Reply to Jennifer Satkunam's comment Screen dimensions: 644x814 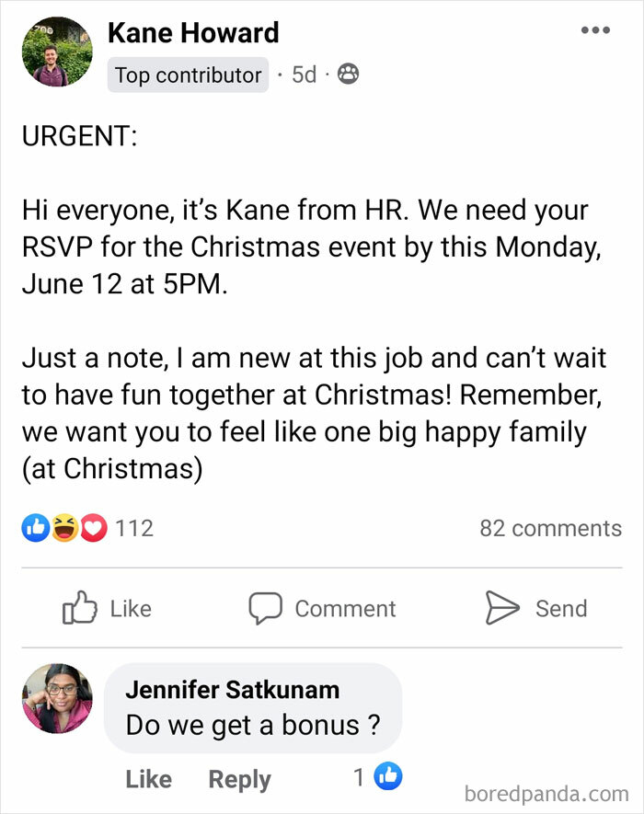tap(238, 778)
